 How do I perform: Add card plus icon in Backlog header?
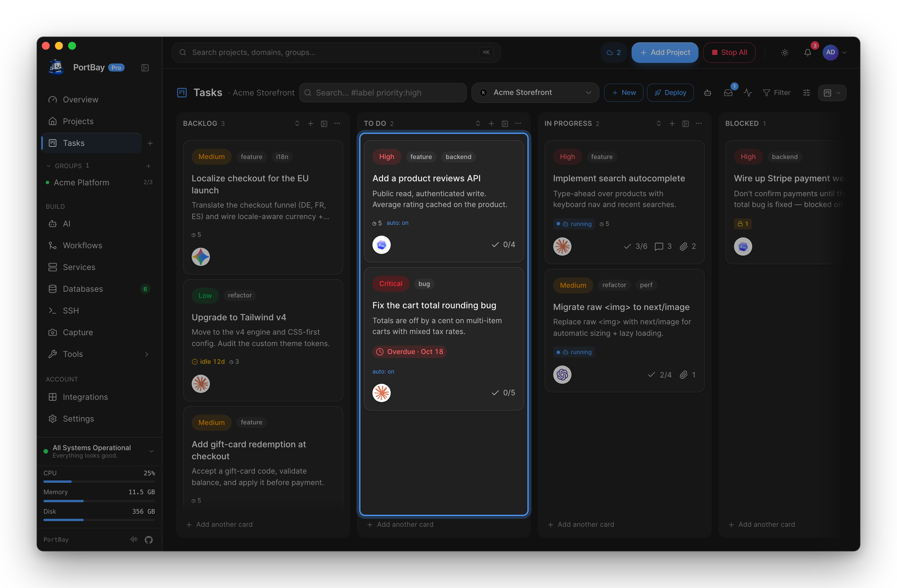tap(311, 124)
